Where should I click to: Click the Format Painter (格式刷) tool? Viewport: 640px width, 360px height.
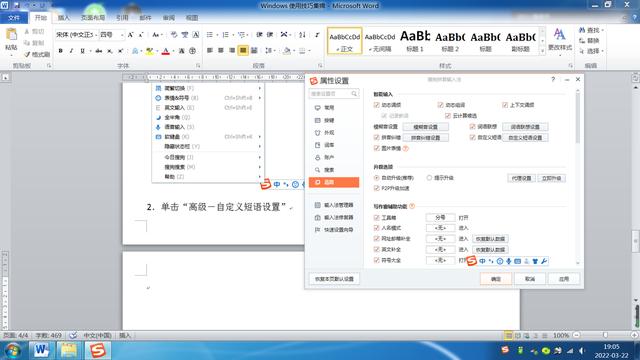tap(37, 54)
